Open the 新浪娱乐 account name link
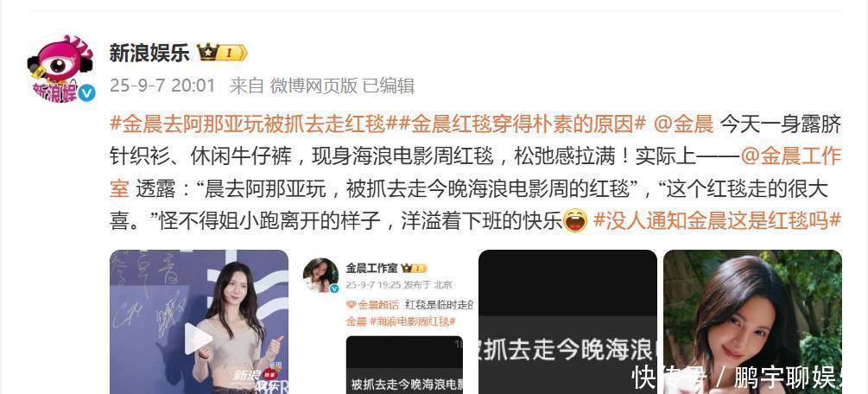Viewport: 868px width, 394px height. (x=149, y=54)
